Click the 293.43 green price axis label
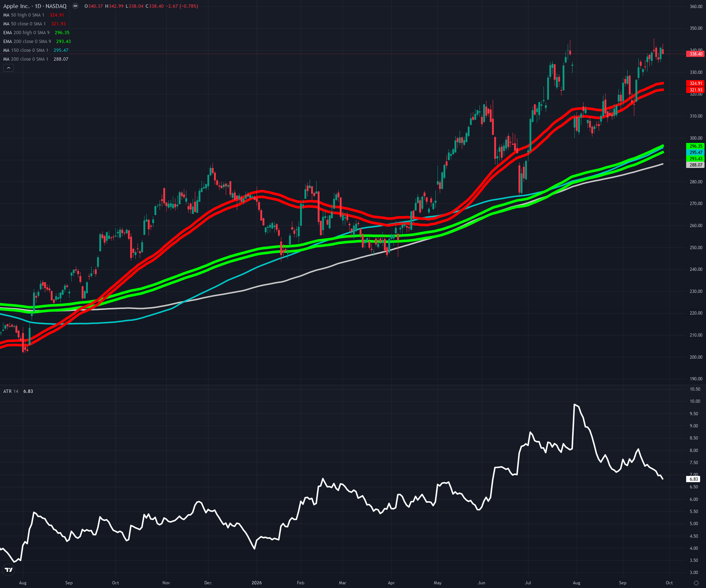Screen dimensions: 706x588 (695, 159)
